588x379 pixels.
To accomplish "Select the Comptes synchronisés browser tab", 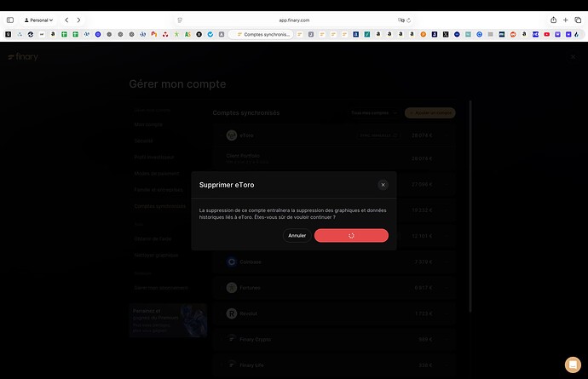I will 262,34.
